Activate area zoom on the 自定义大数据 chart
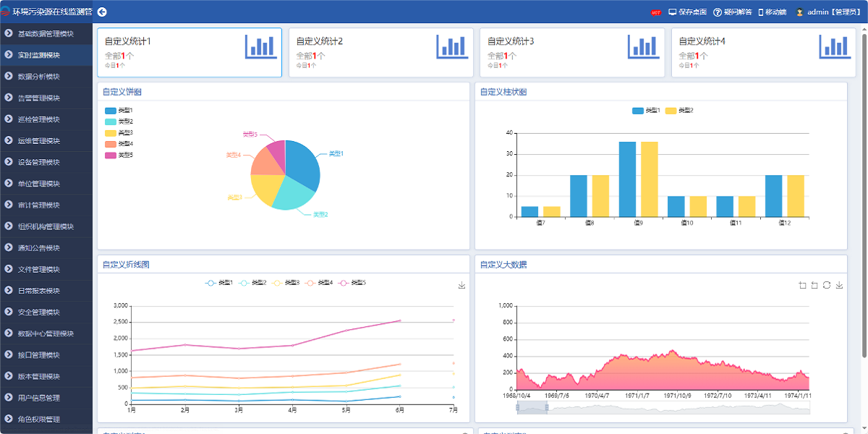 [802, 285]
